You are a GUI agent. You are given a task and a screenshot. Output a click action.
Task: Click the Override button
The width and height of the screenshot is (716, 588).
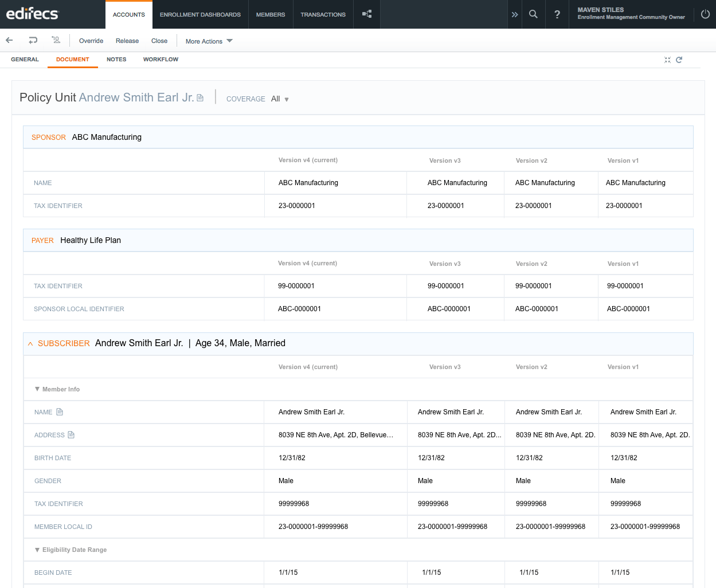pyautogui.click(x=91, y=41)
